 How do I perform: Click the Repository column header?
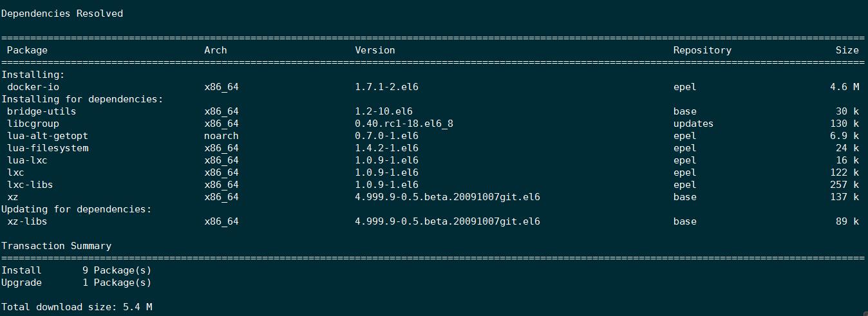tap(703, 50)
